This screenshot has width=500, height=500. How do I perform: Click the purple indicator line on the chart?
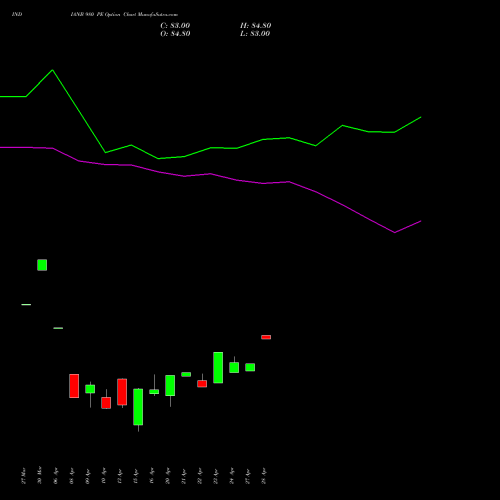pos(210,174)
